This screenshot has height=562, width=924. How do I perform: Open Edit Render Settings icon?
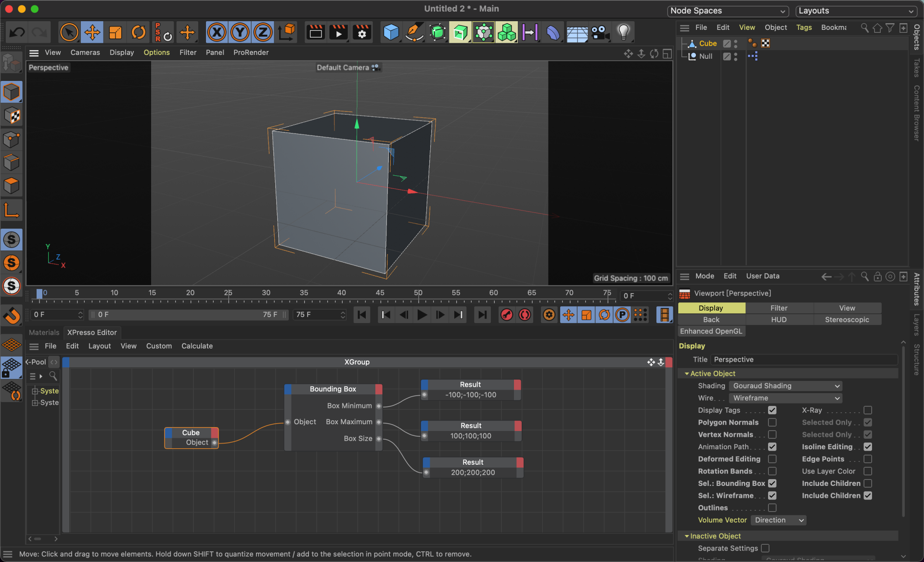pos(362,33)
